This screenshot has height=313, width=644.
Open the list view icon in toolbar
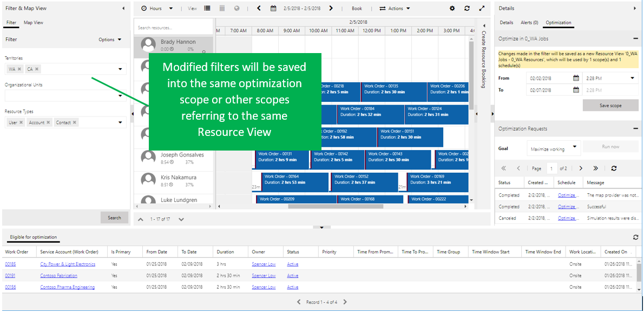[207, 8]
